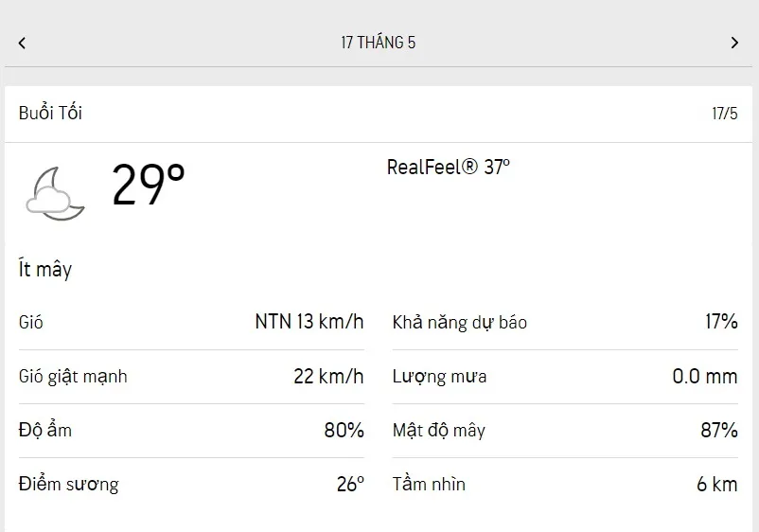
Task: Click the 22 km/h gust value
Action: (328, 376)
